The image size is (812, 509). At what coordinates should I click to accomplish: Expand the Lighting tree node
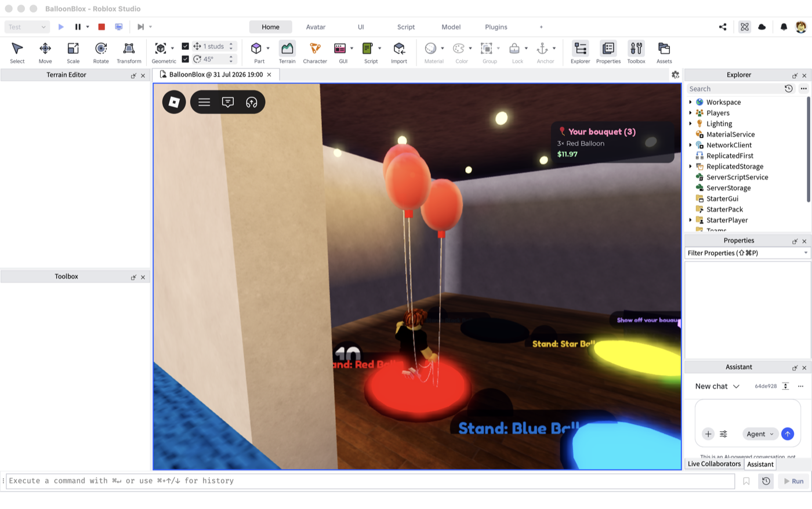690,123
